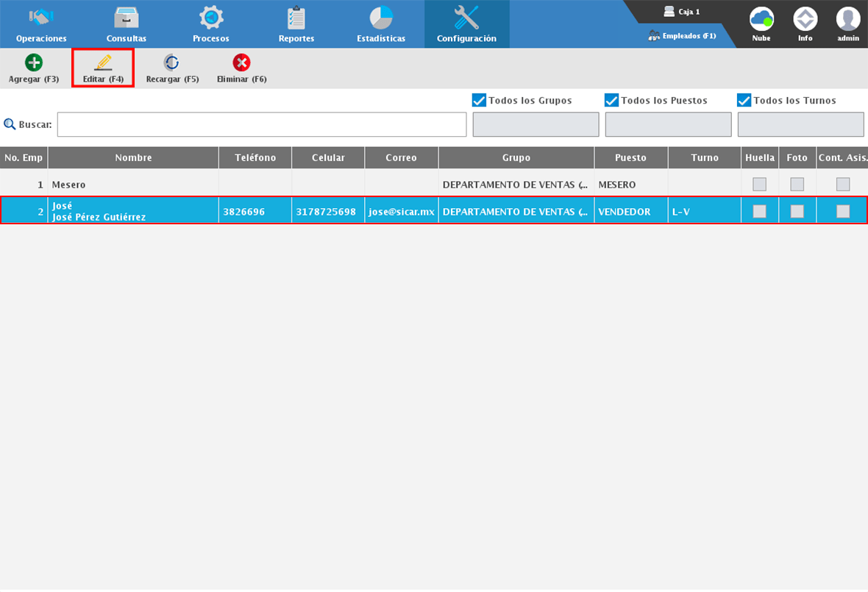Image resolution: width=868 pixels, height=592 pixels.
Task: Uncheck Todos los Grupos checkbox
Action: point(480,101)
